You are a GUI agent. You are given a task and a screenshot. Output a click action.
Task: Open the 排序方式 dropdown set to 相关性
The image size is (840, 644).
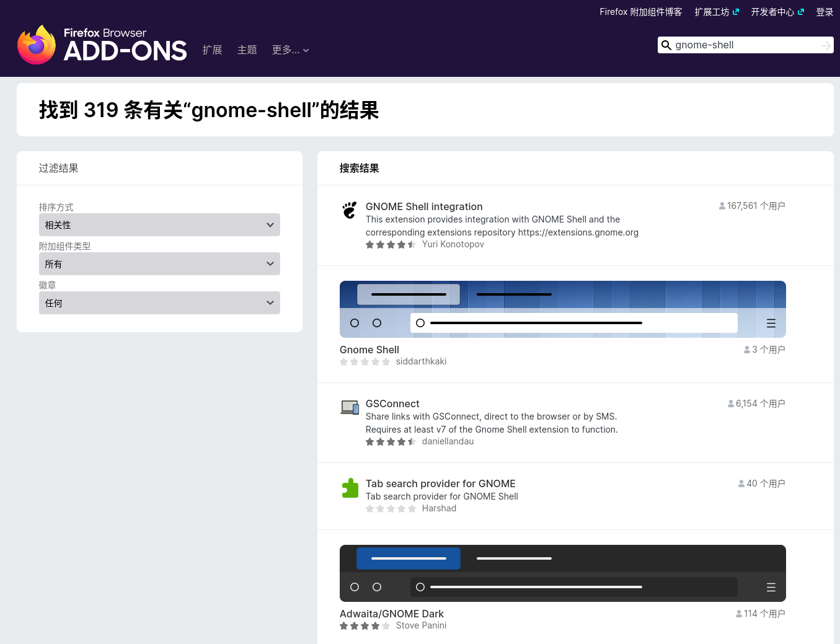pyautogui.click(x=159, y=225)
